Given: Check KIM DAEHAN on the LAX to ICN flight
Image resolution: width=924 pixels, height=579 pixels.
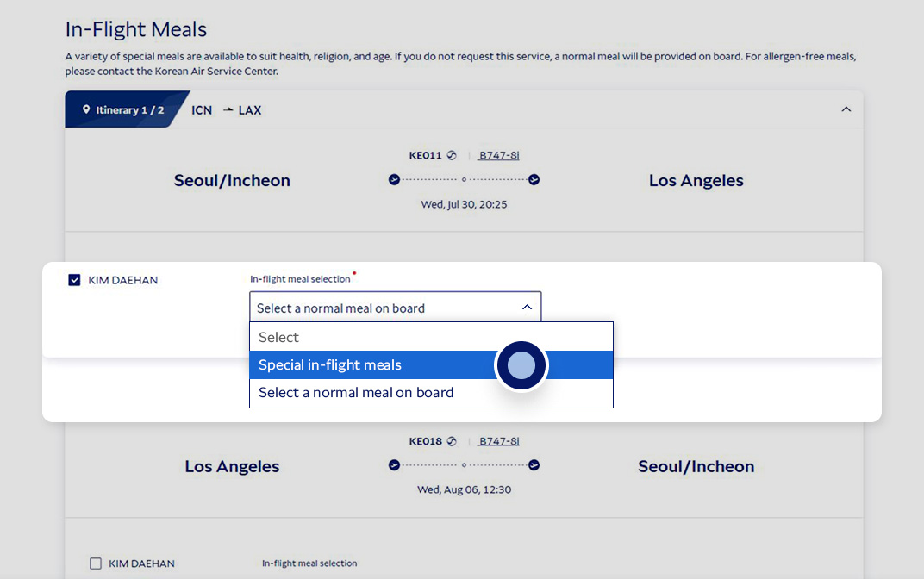Looking at the screenshot, I should click(95, 563).
